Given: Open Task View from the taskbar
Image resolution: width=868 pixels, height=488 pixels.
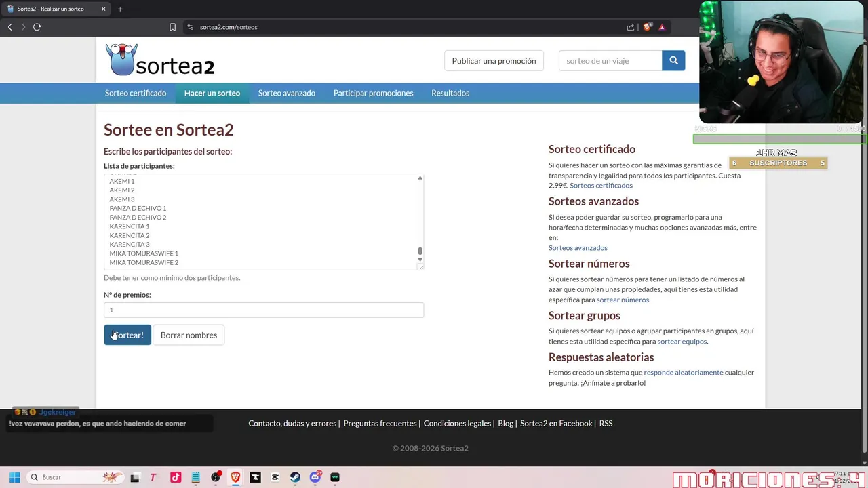Looking at the screenshot, I should coord(135,477).
